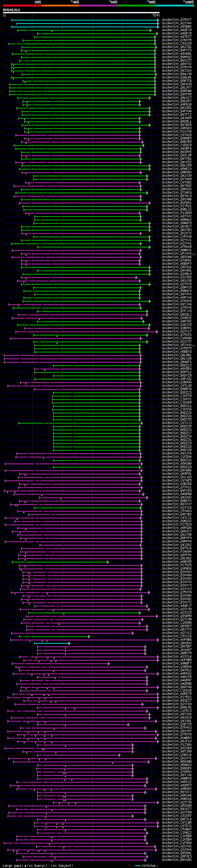197x868 pixels.
Task: Select hit label UniRef100_A4QPJ9
Action: [x=177, y=30]
